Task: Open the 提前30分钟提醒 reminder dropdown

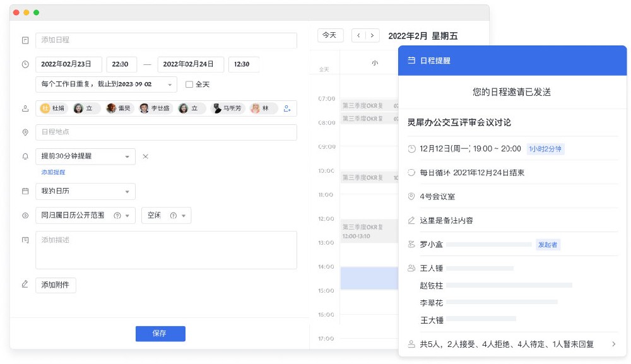Action: click(x=85, y=156)
